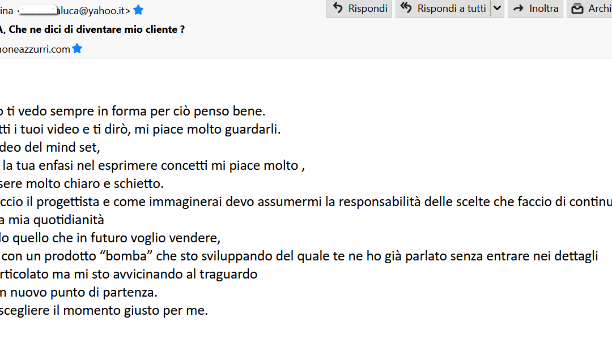This screenshot has width=612, height=364.
Task: Click the line mentioning the prodotto "bomba"
Action: click(x=299, y=256)
